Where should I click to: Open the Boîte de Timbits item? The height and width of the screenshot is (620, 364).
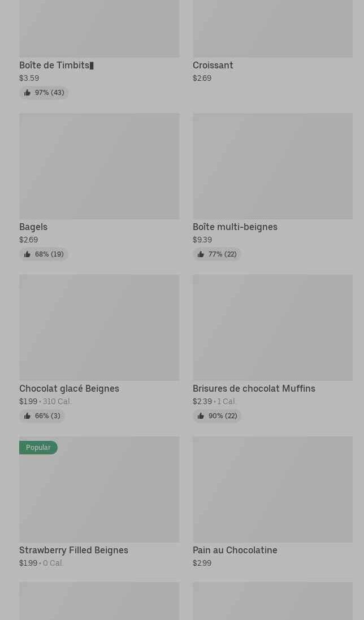coord(56,66)
